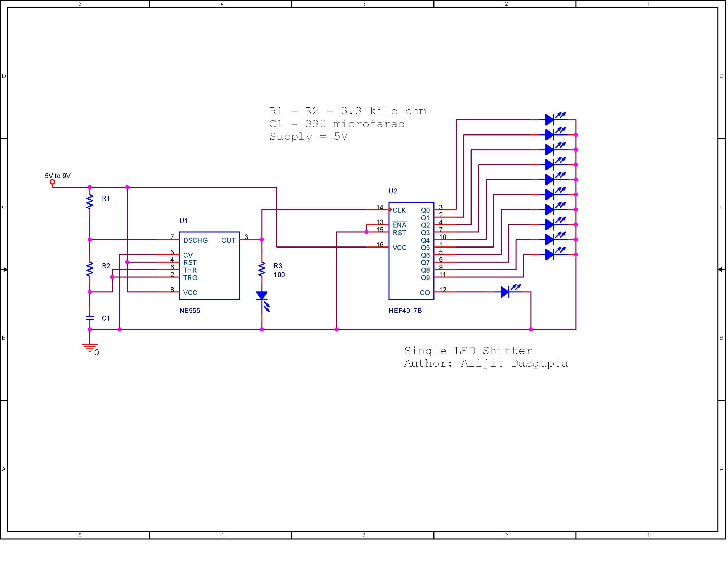
Task: Click the R1 resistor symbol
Action: click(x=90, y=202)
